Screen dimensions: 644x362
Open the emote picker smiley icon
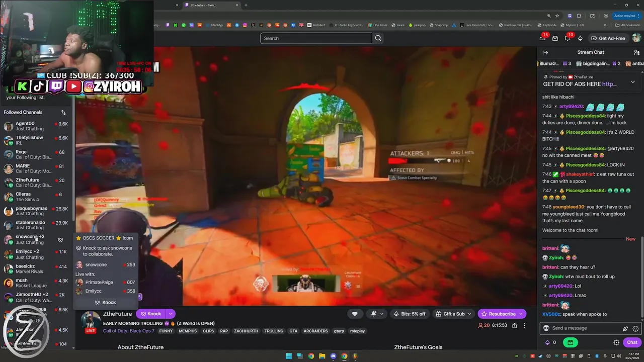click(635, 328)
